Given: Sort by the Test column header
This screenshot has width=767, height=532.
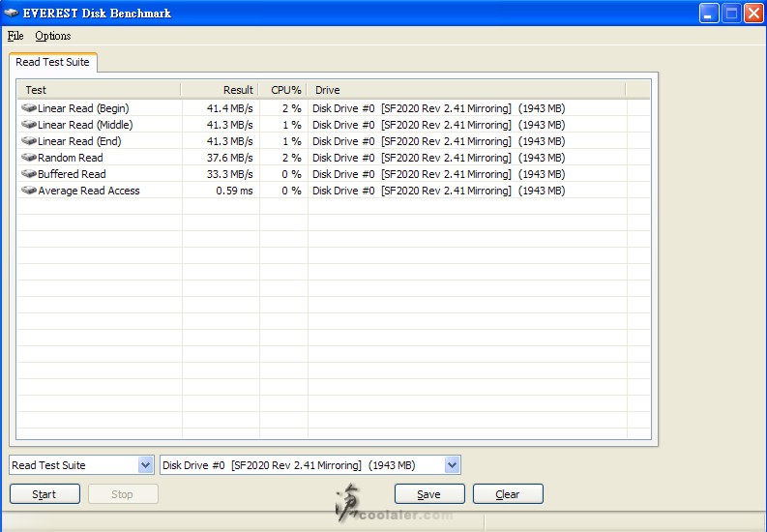Looking at the screenshot, I should 100,90.
